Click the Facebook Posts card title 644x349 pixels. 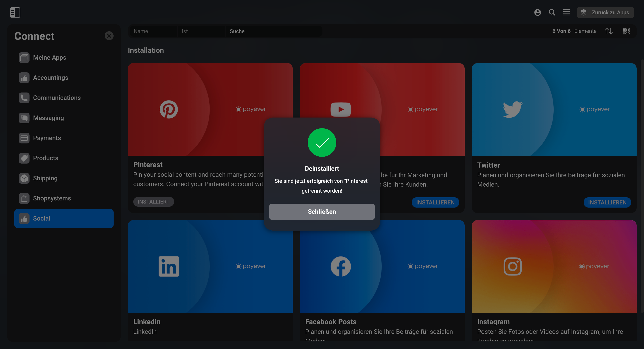click(330, 322)
